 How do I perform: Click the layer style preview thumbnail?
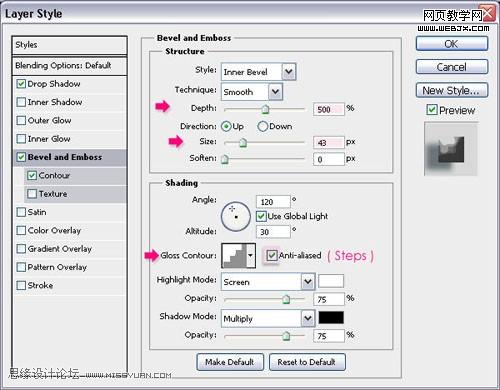(451, 149)
